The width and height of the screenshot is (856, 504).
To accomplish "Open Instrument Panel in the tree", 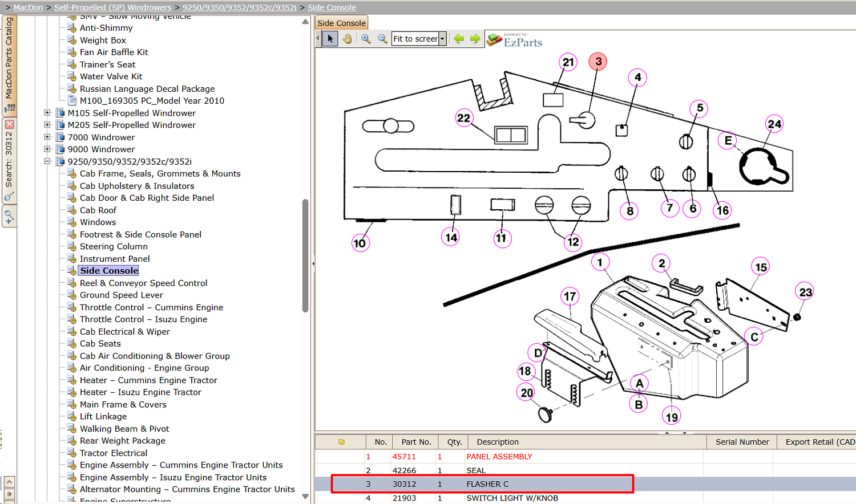I will 115,259.
